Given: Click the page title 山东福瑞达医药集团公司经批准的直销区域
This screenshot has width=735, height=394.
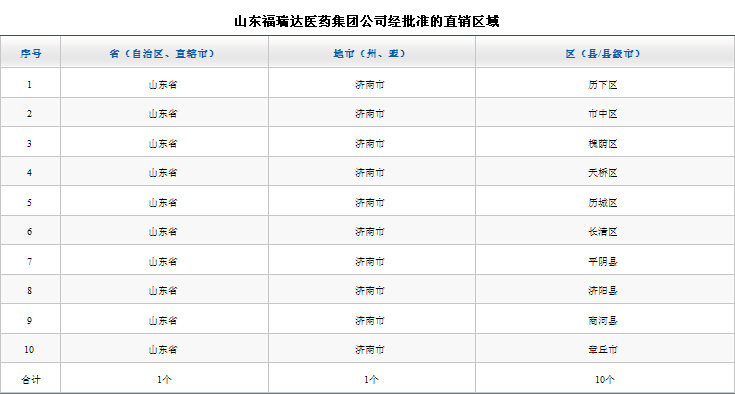Looking at the screenshot, I should point(367,21).
